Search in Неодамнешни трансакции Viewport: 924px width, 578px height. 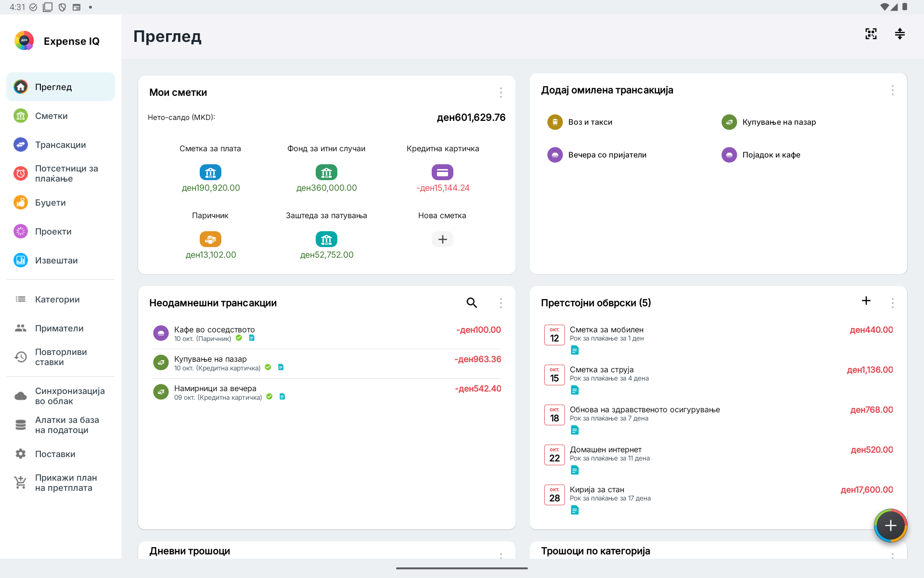472,302
